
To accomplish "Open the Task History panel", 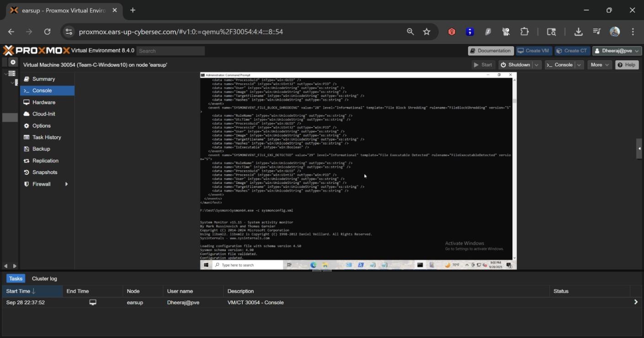I will click(47, 137).
